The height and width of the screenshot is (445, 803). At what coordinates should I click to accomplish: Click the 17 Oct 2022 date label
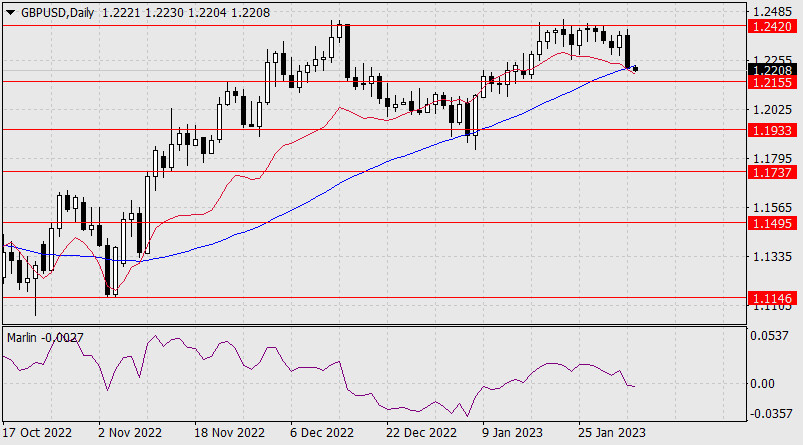pyautogui.click(x=38, y=433)
